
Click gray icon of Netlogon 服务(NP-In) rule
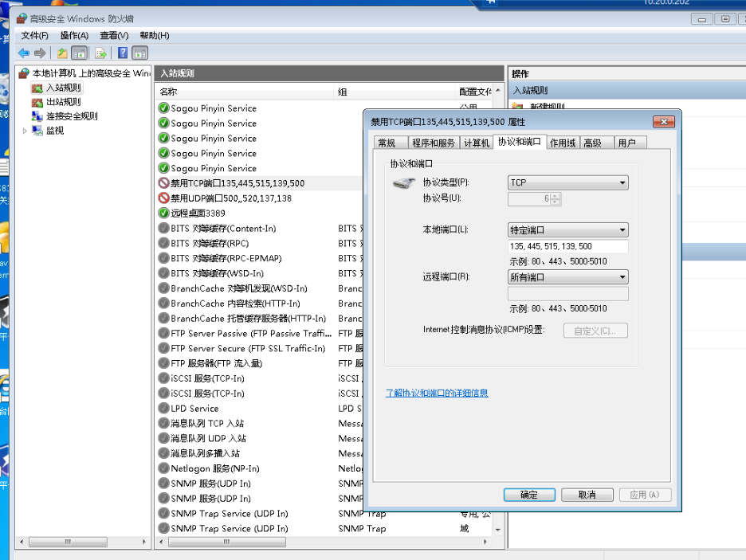(163, 468)
